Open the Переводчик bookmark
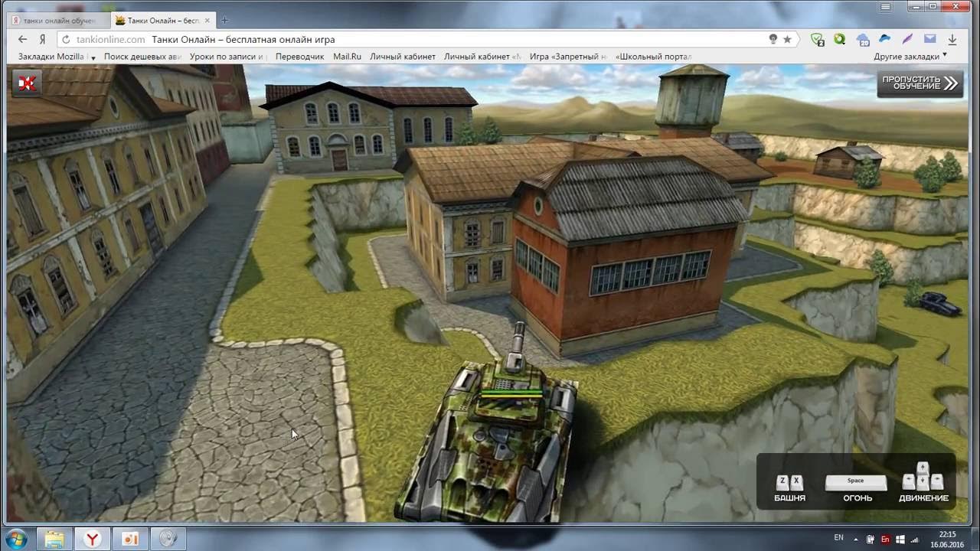The width and height of the screenshot is (980, 551). [x=301, y=57]
